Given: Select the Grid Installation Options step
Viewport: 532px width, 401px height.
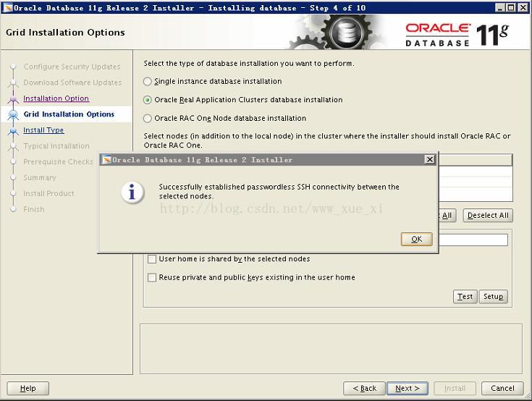Looking at the screenshot, I should [69, 114].
